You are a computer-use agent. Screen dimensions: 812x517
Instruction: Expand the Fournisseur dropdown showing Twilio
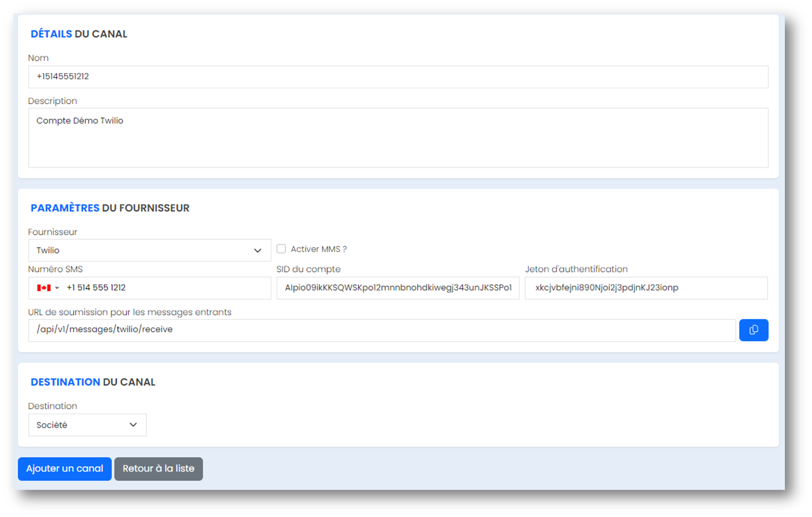149,250
